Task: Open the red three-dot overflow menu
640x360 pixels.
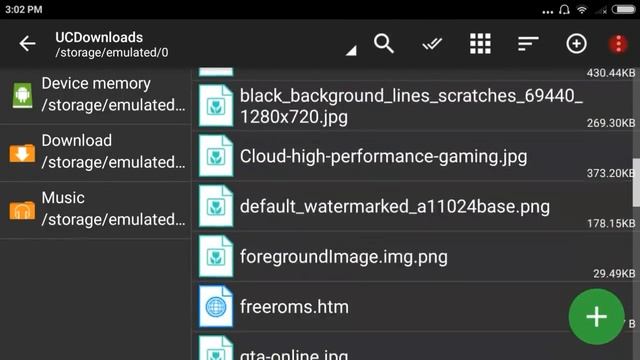Action: [x=619, y=43]
